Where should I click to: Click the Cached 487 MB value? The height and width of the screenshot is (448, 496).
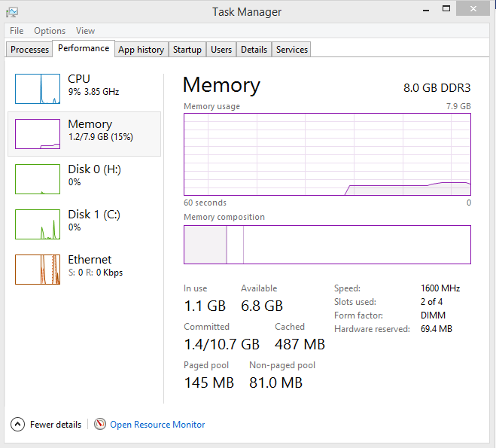tap(300, 344)
